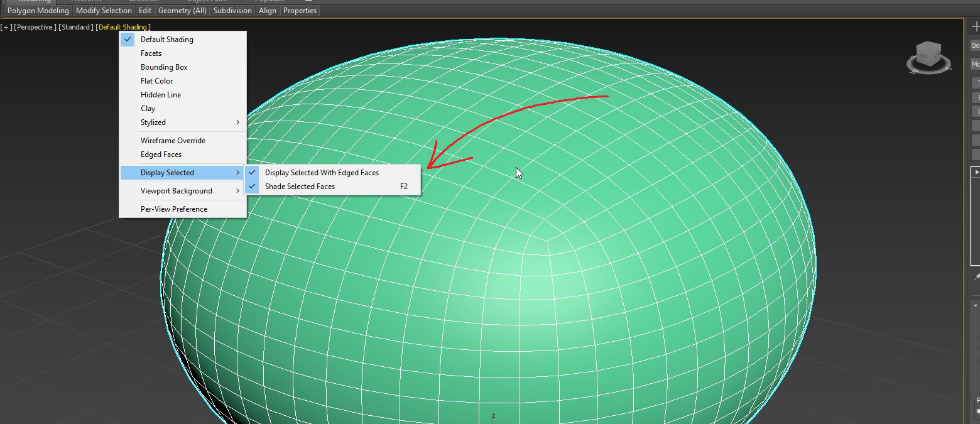Viewport: 980px width, 424px height.
Task: Select the Modify Selection ribbon panel
Action: (104, 10)
